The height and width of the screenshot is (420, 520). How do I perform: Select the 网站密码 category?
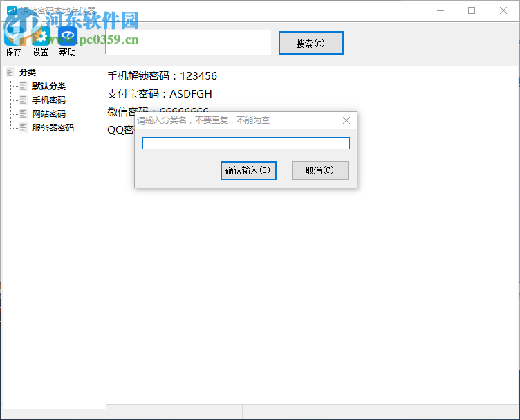click(49, 114)
